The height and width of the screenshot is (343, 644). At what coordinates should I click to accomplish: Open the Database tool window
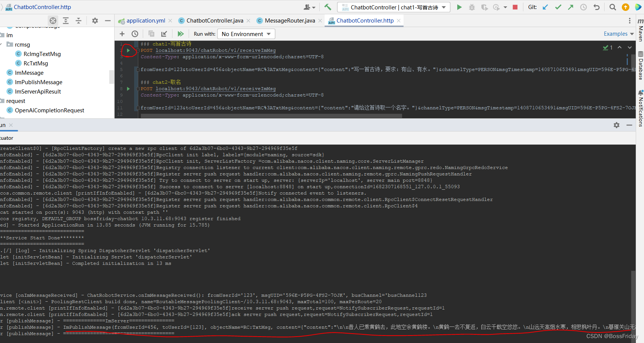pyautogui.click(x=641, y=66)
